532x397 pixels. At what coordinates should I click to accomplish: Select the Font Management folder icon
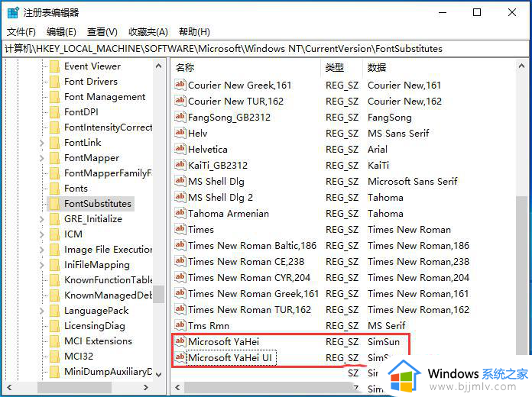coord(54,97)
